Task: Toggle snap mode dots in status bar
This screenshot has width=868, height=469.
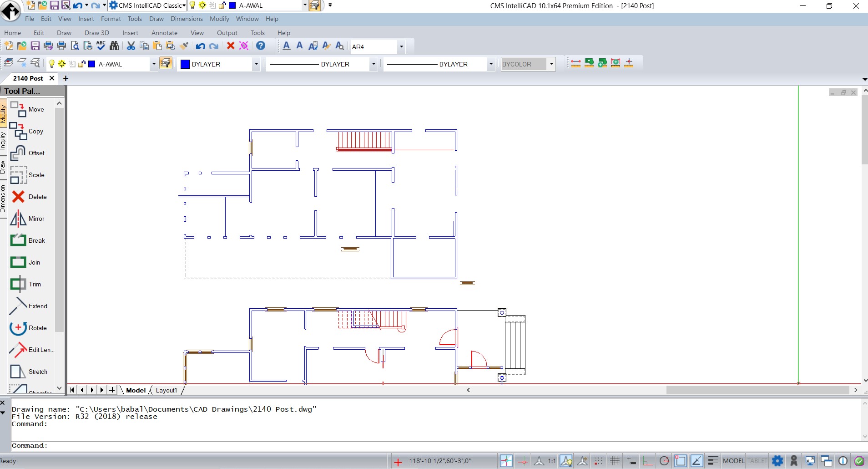Action: [599, 461]
